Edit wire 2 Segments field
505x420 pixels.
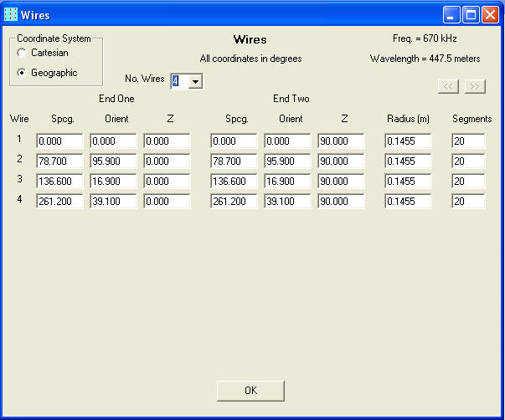(468, 161)
